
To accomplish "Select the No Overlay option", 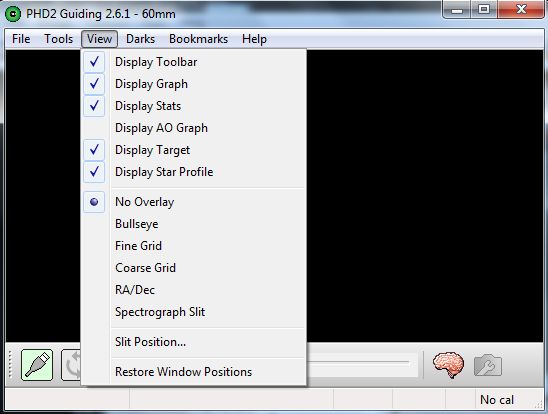I will [x=194, y=202].
